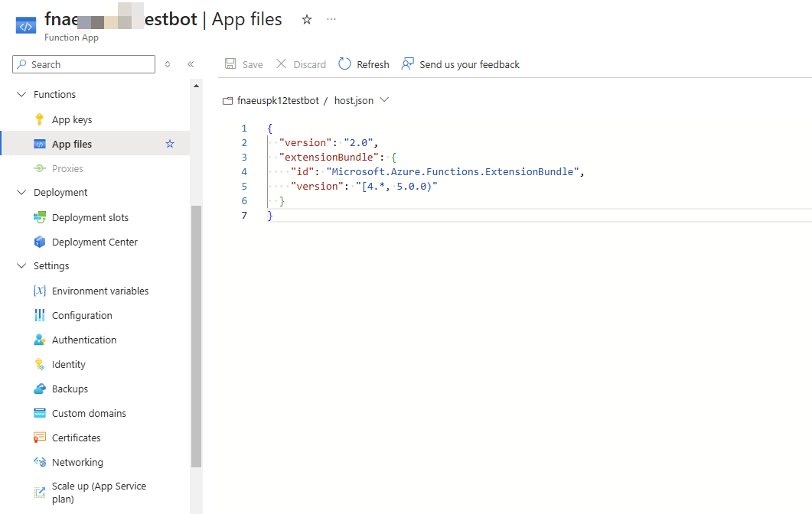
Task: Collapse the sidebar with double chevron
Action: coord(191,64)
